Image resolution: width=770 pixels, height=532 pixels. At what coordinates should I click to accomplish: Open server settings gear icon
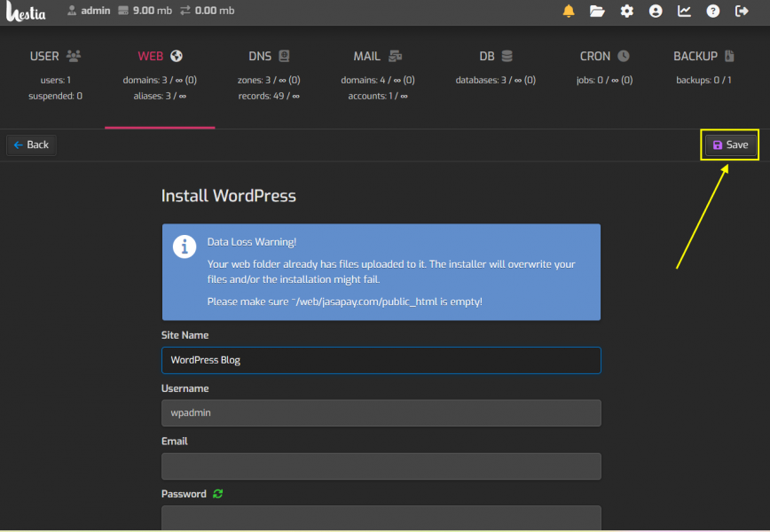pos(626,11)
